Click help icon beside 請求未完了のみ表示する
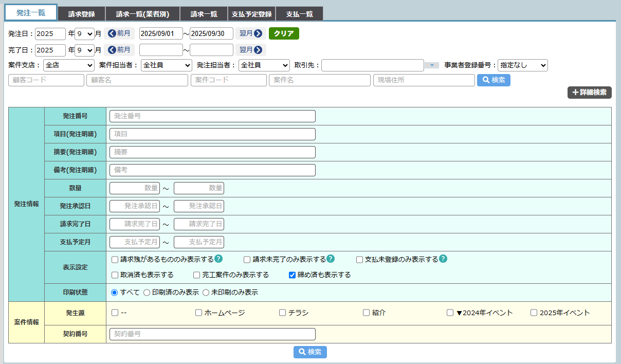 (331, 259)
